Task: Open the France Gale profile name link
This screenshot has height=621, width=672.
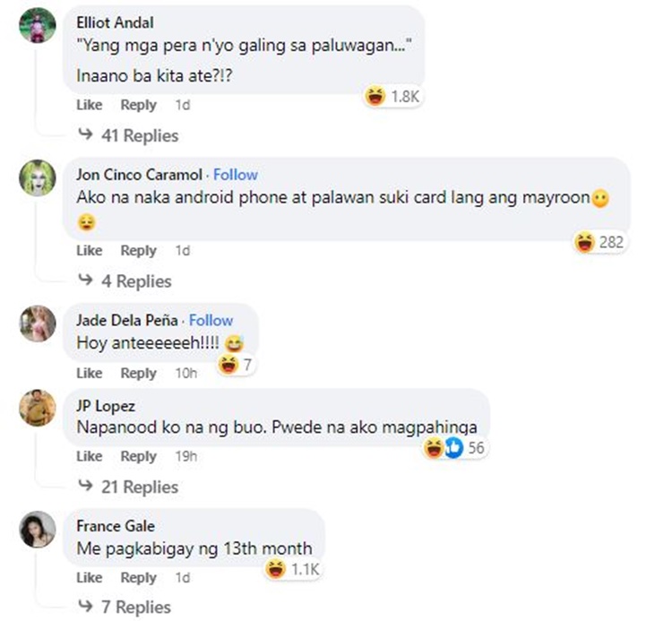Action: click(116, 526)
